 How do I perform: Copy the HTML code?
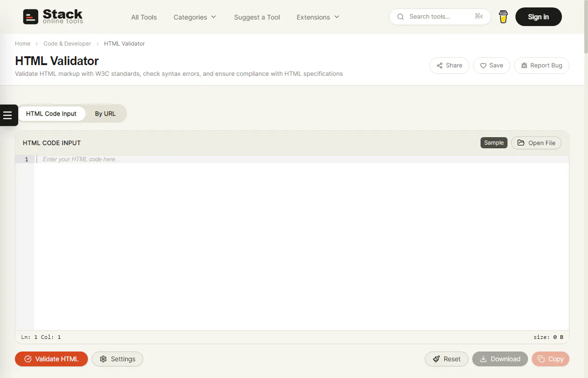[x=550, y=359]
